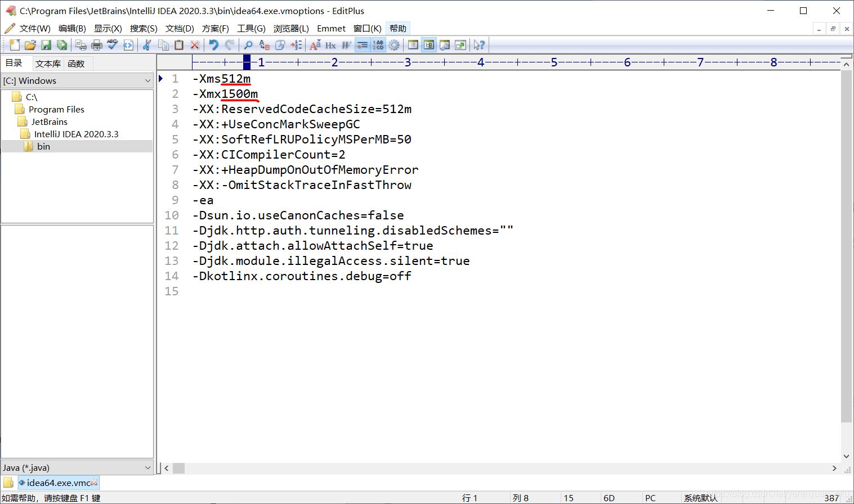Open Preferences with the gear icon

[394, 45]
